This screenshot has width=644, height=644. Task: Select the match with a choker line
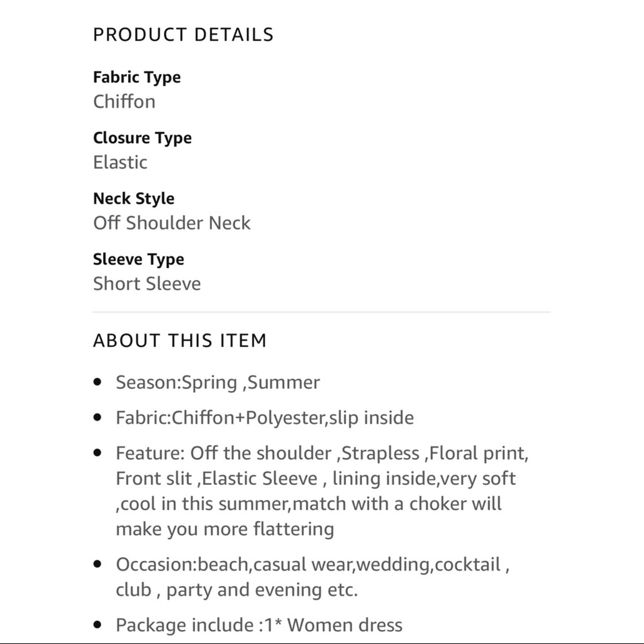pos(308,504)
